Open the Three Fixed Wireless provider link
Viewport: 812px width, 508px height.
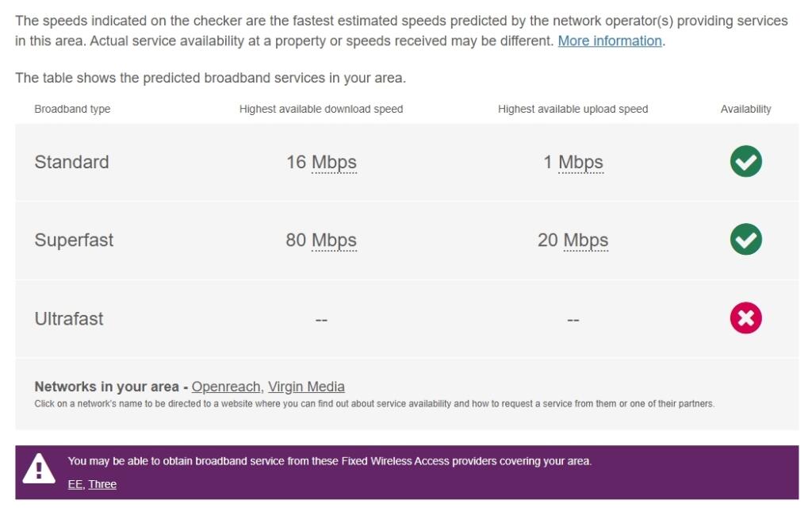click(102, 484)
